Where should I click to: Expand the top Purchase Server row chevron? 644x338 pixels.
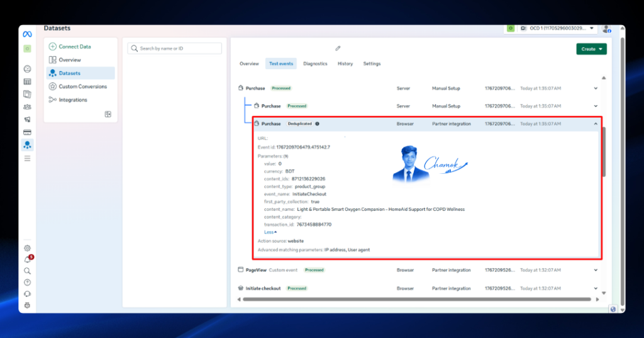[596, 88]
